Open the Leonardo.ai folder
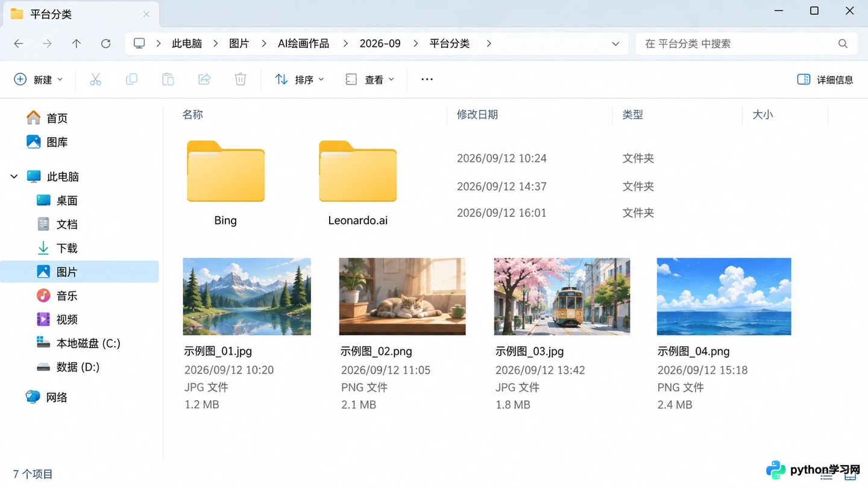868x488 pixels. [x=358, y=183]
